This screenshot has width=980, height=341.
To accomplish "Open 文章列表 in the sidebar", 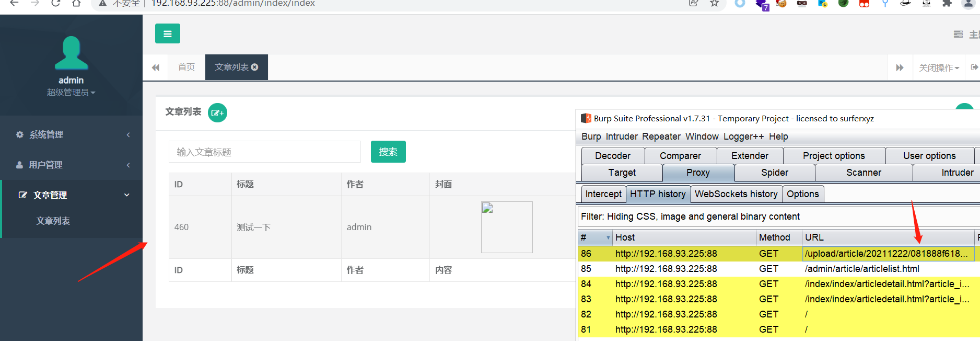I will (53, 221).
